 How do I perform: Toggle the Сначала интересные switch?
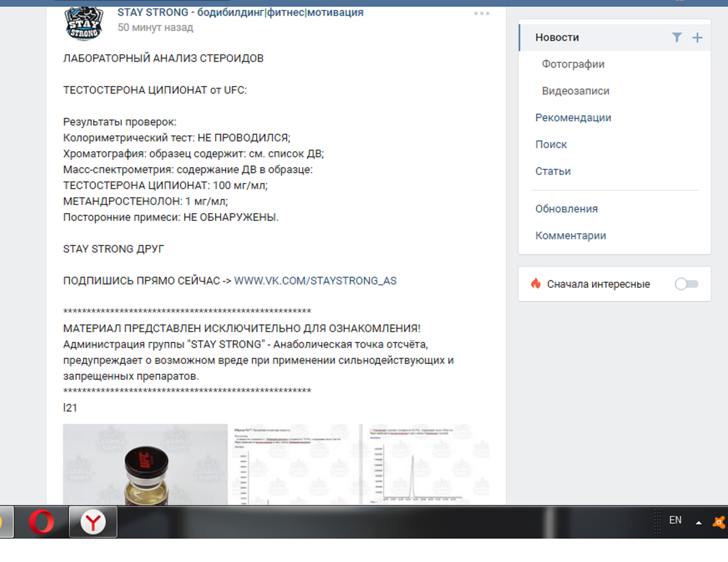[x=686, y=284]
